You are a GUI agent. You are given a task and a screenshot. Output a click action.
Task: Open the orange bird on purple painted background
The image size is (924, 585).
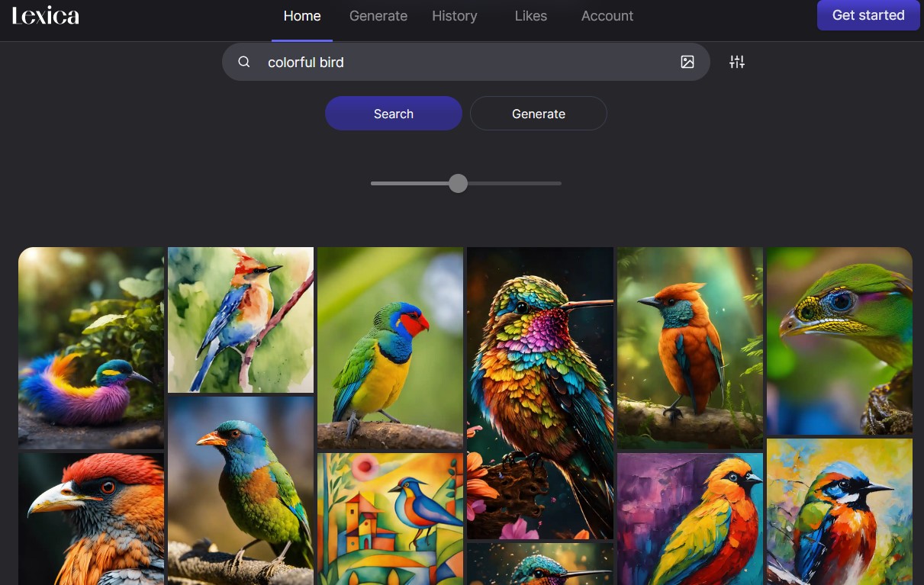[x=690, y=519]
